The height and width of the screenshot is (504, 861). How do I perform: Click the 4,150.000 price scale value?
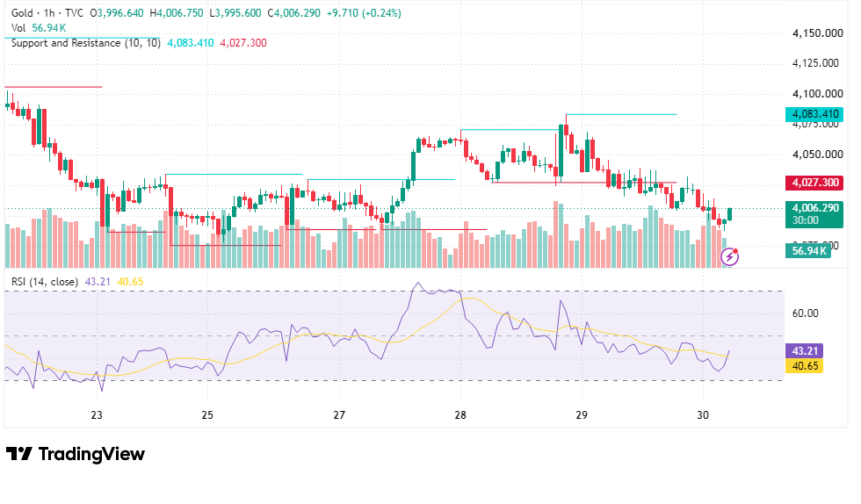tap(817, 33)
